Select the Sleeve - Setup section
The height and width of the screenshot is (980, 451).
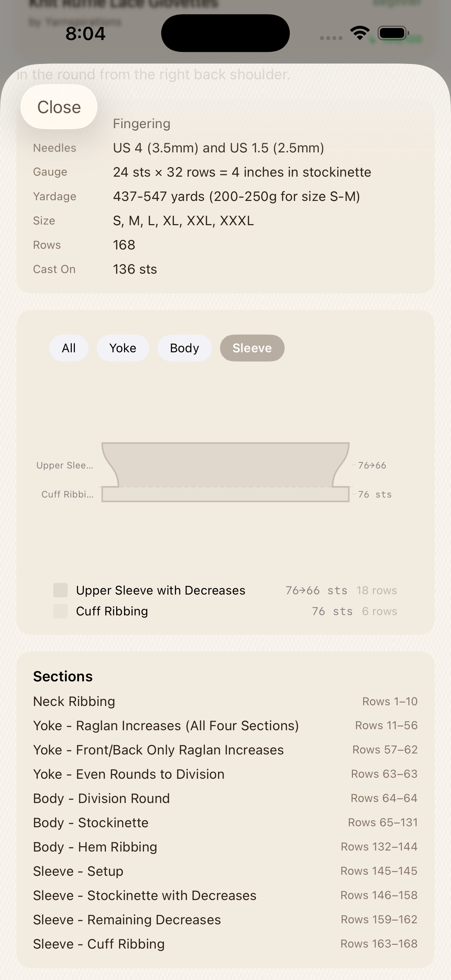pyautogui.click(x=225, y=871)
